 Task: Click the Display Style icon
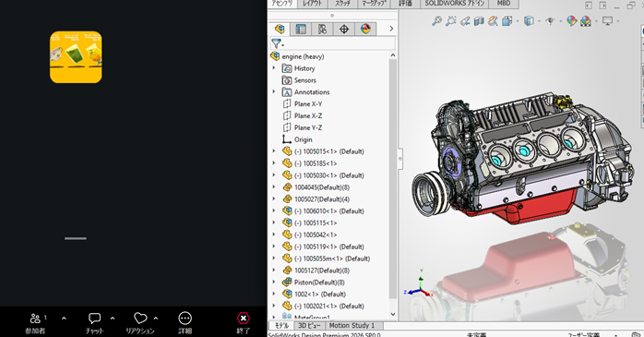coord(529,20)
